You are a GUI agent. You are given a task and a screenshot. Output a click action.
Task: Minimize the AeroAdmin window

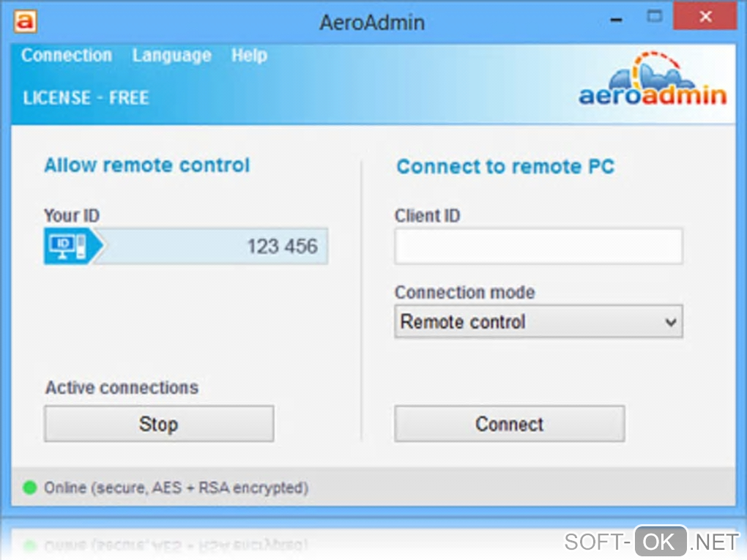(x=617, y=20)
